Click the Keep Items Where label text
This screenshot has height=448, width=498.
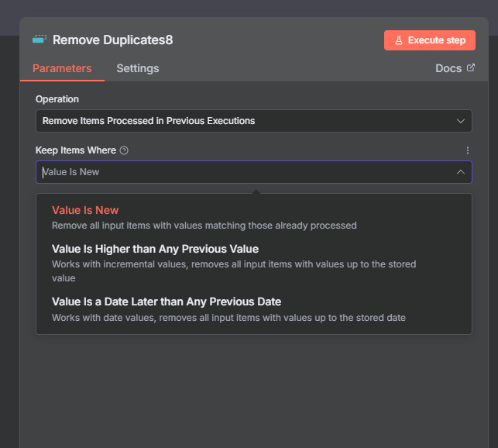point(76,150)
